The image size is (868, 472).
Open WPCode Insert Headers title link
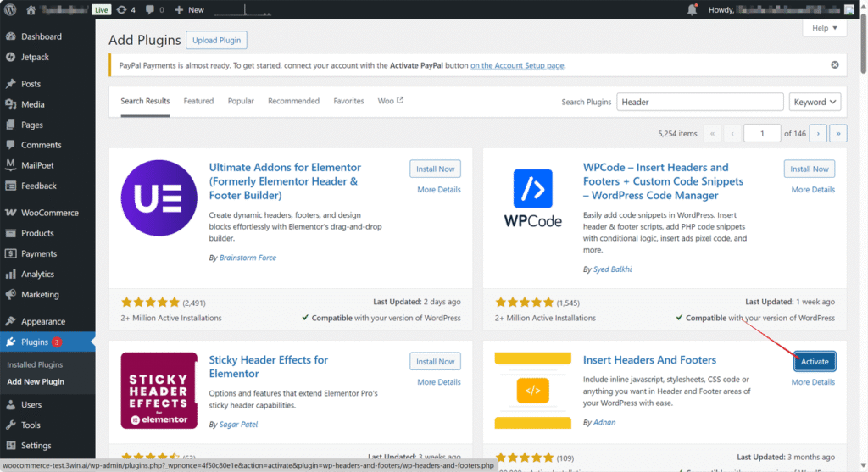point(663,181)
